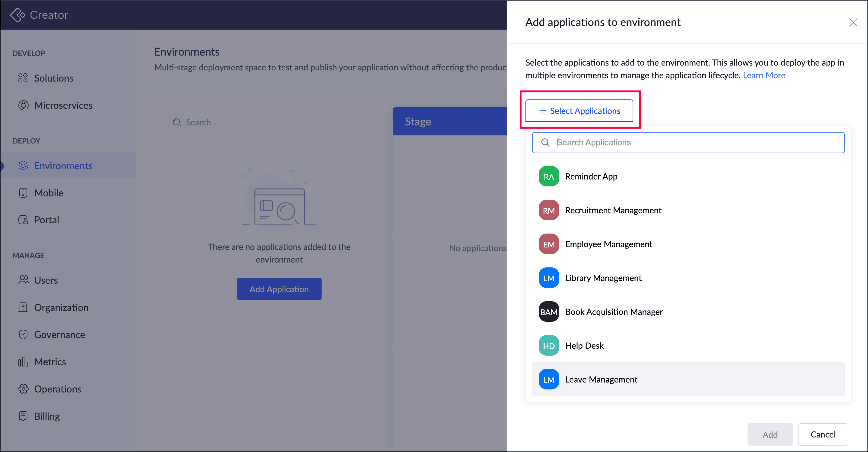Navigate to Billing in the sidebar
Viewport: 868px width, 452px height.
pyautogui.click(x=47, y=416)
